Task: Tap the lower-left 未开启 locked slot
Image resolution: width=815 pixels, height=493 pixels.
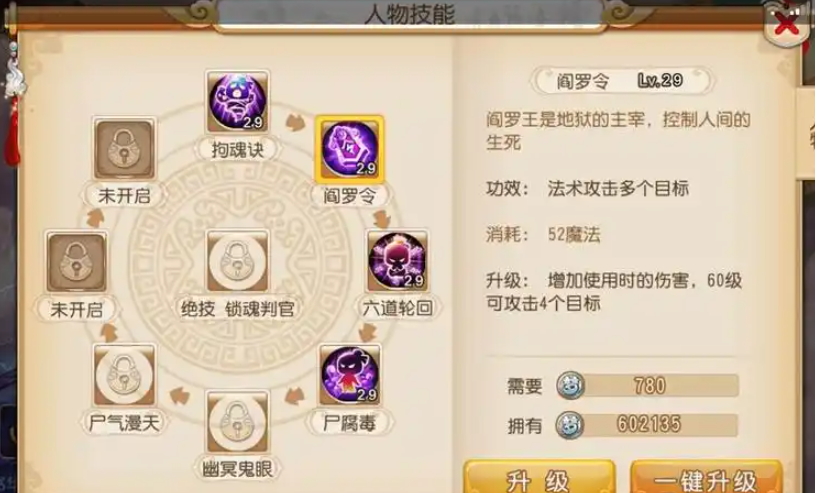Action: (x=77, y=262)
